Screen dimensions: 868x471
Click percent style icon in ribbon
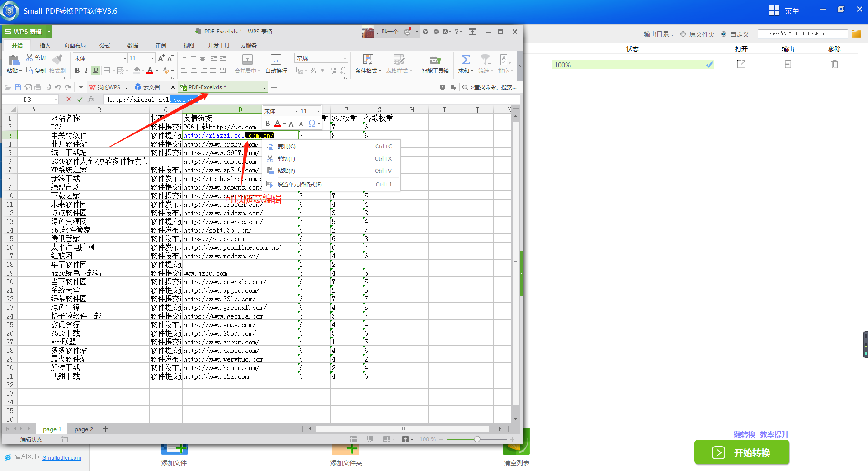pos(313,71)
